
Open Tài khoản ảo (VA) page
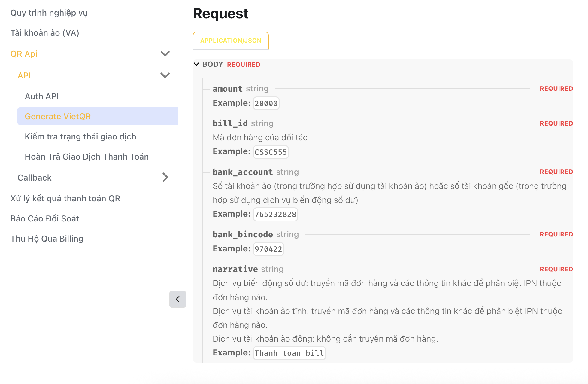pos(45,33)
